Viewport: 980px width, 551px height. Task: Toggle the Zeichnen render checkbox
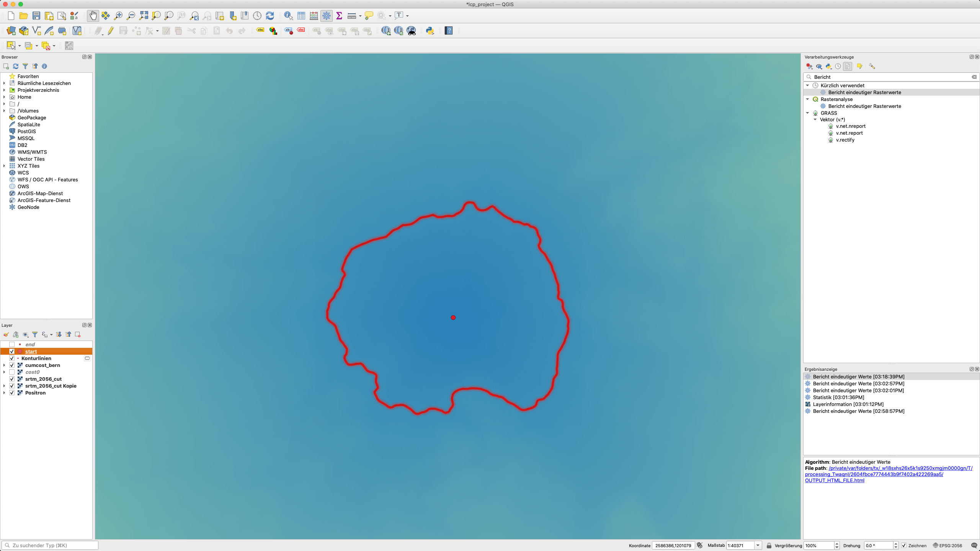pyautogui.click(x=904, y=546)
